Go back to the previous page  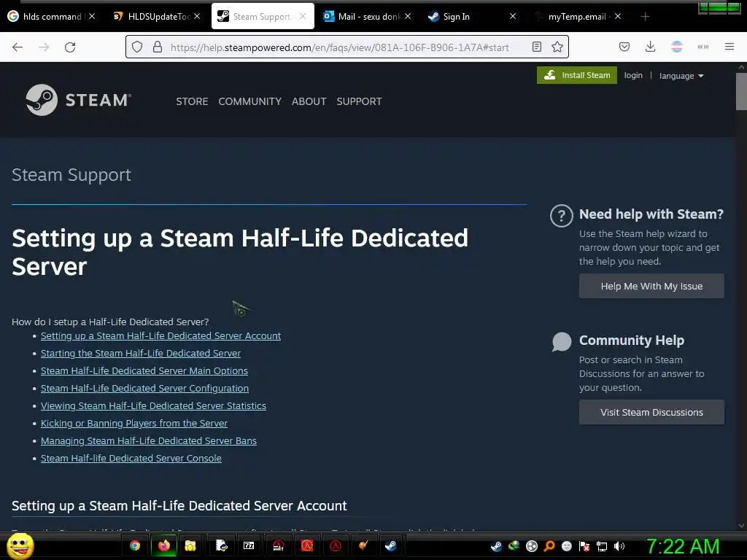[x=18, y=47]
